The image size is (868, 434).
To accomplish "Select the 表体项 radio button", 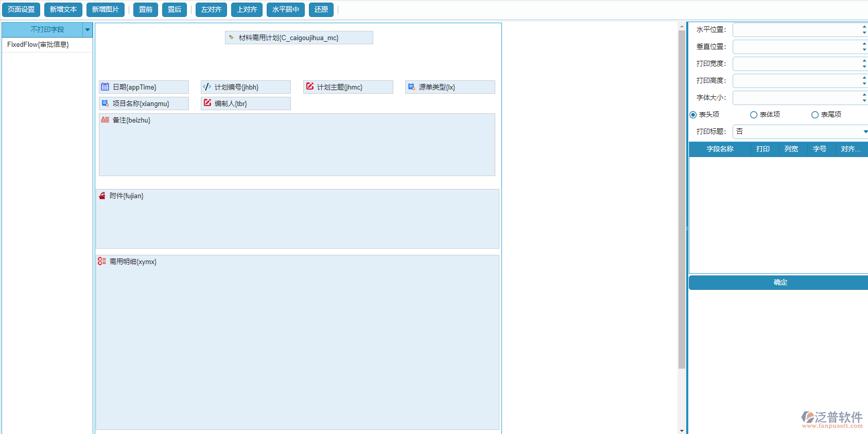I will (x=754, y=115).
